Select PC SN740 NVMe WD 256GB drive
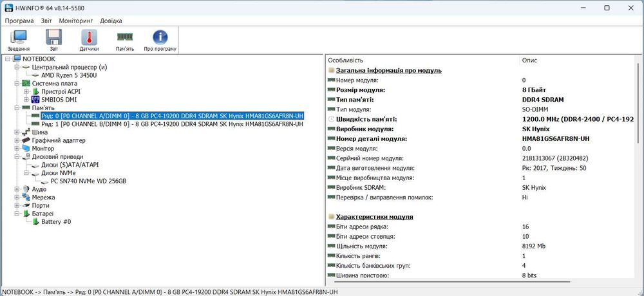Screen dimensions: 644x296 (x=88, y=181)
